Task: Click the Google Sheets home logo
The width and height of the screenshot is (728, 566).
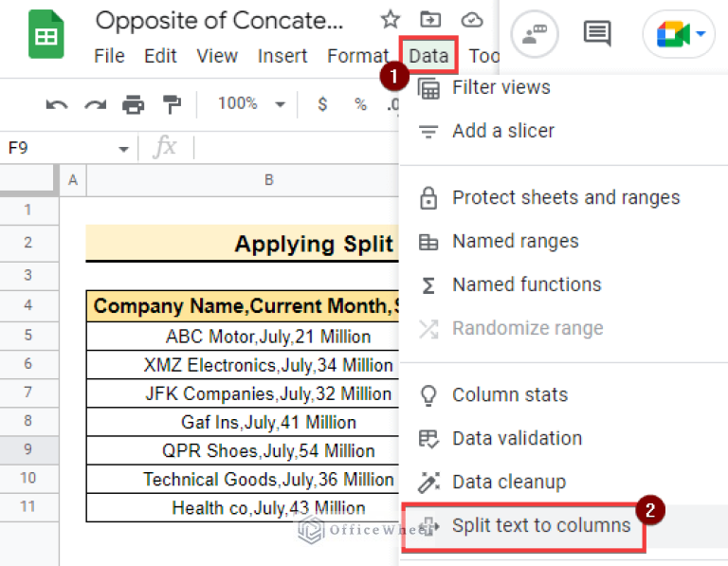Action: pos(45,36)
